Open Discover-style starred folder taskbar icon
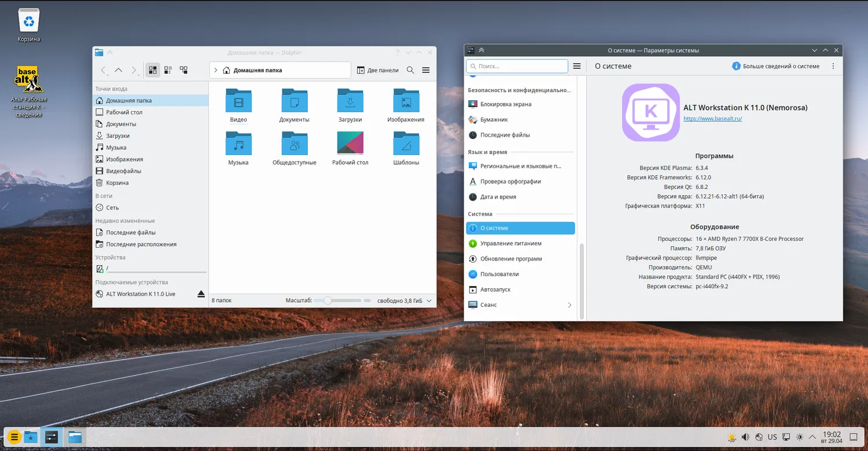Screen dimensions: 868x451 pos(31,437)
